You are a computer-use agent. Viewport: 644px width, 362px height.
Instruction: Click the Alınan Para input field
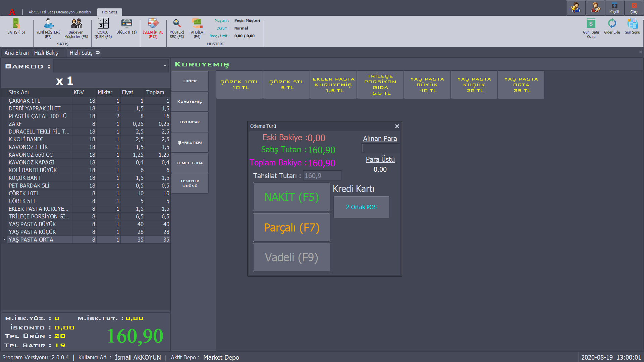(x=380, y=148)
